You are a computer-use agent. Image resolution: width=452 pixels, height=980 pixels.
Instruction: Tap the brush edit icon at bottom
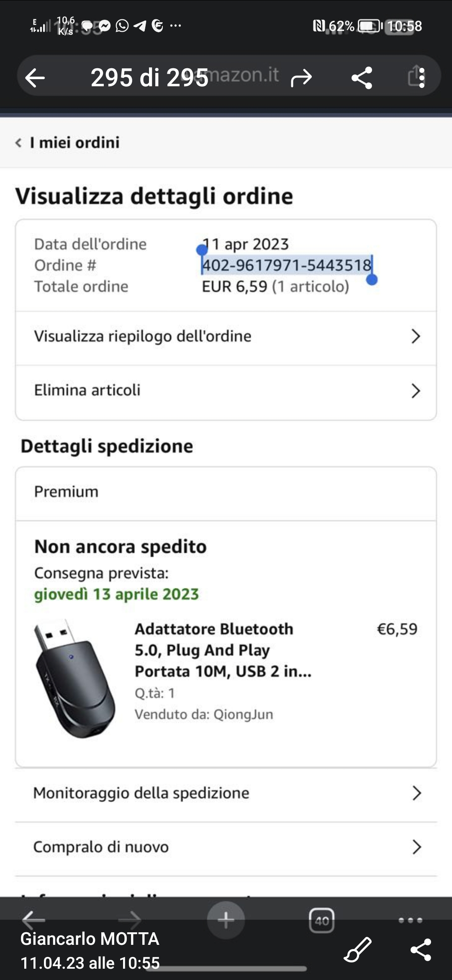357,949
